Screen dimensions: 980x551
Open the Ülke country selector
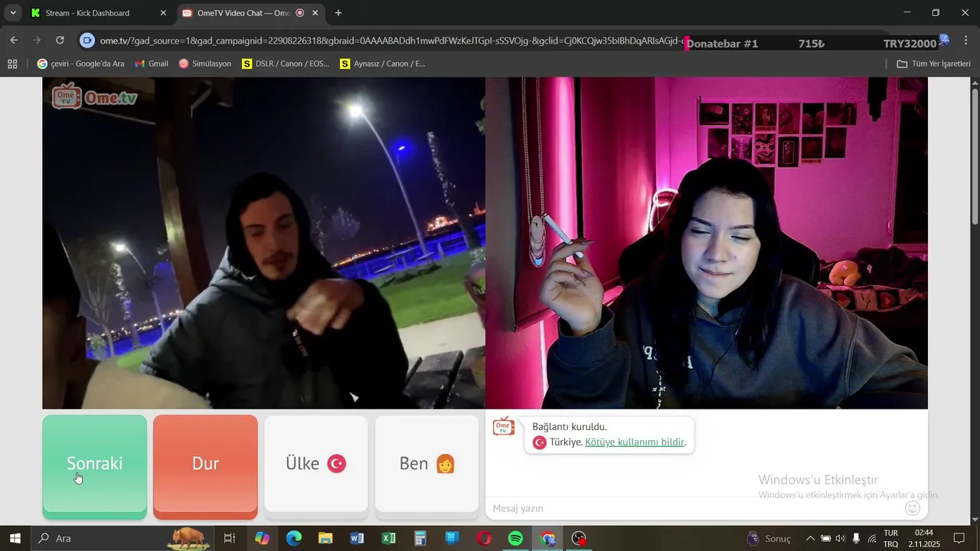(316, 464)
